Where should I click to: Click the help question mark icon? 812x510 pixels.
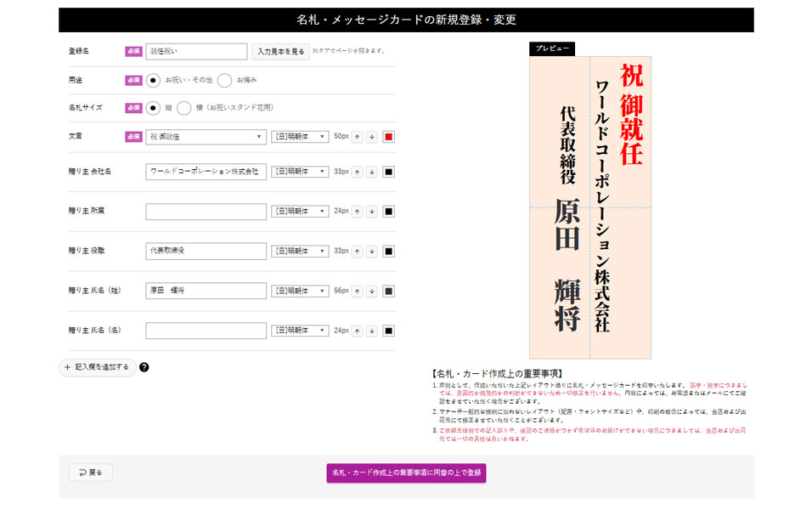pos(144,367)
